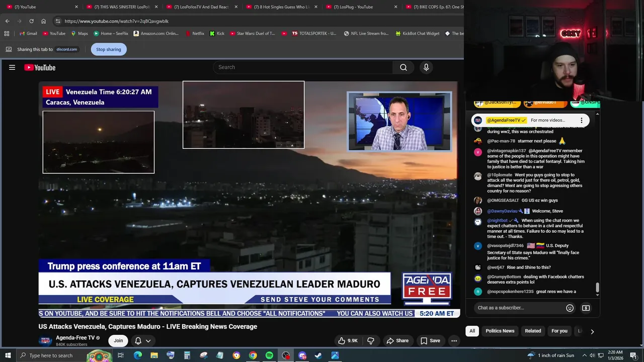The image size is (644, 362).
Task: Open the @nightbot chat username
Action: [498, 221]
